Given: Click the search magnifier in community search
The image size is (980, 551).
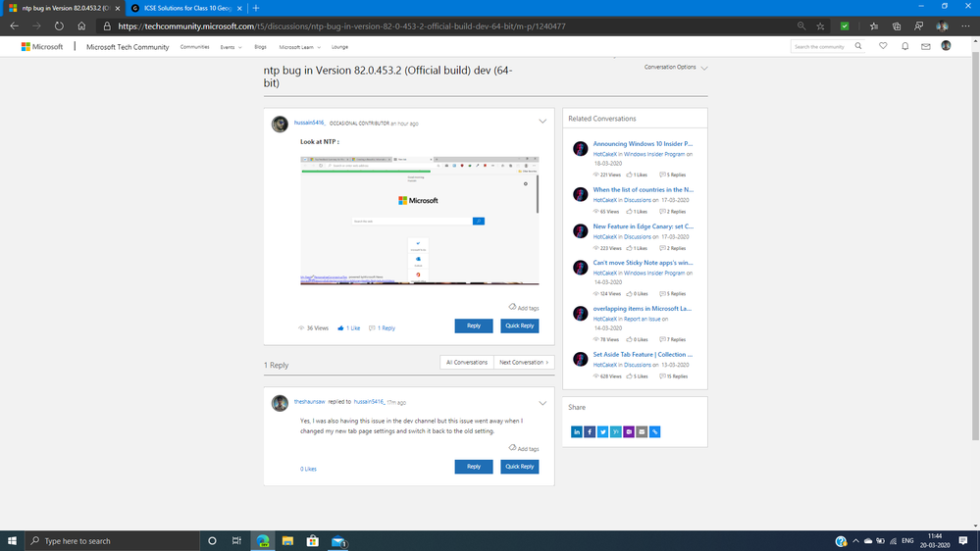Looking at the screenshot, I should pos(858,46).
